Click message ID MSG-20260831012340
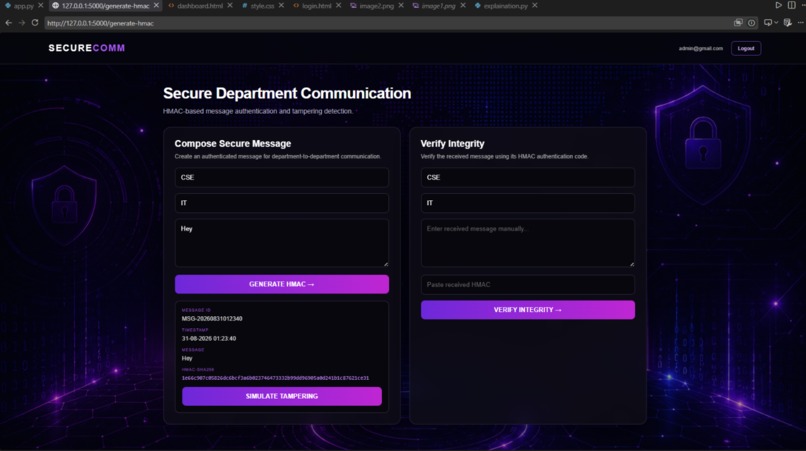The width and height of the screenshot is (806, 451). pos(212,318)
